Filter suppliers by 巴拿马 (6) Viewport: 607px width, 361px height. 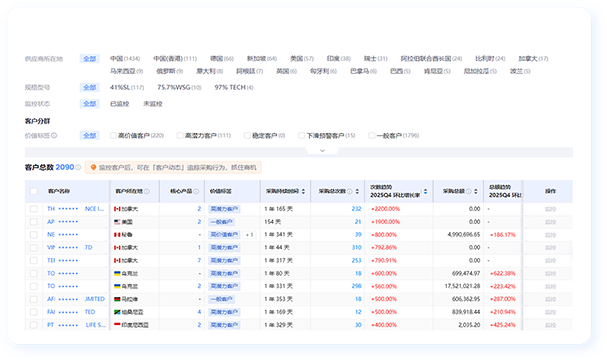(363, 71)
